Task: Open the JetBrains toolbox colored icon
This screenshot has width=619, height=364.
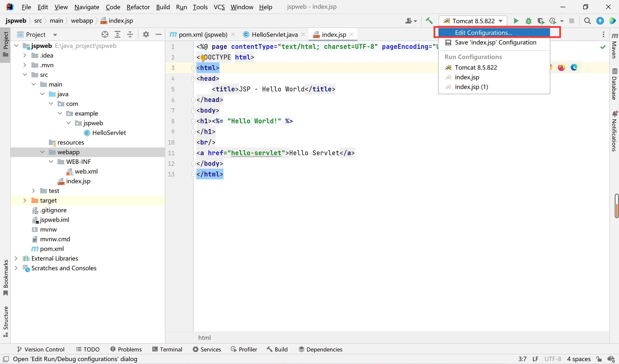Action: pyautogui.click(x=613, y=21)
